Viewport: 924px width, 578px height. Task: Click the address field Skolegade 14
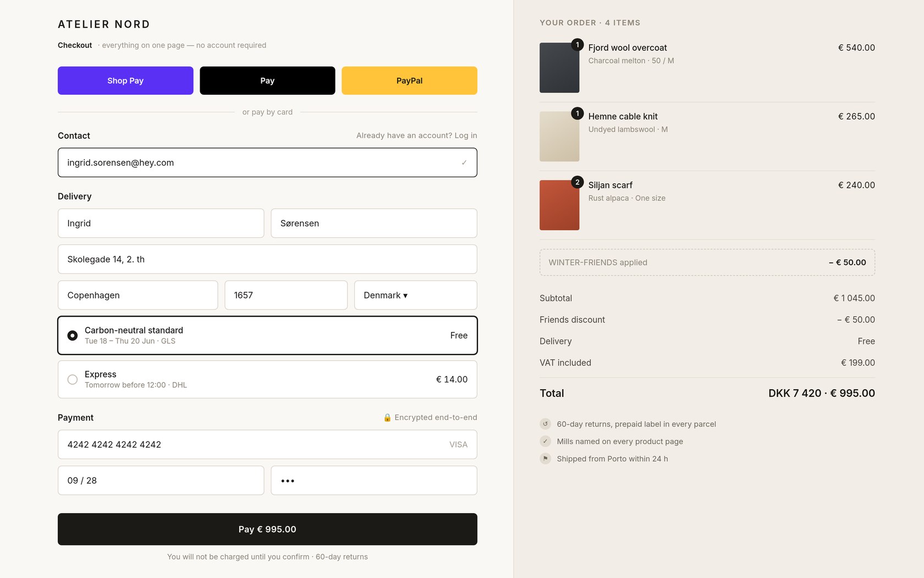click(267, 259)
